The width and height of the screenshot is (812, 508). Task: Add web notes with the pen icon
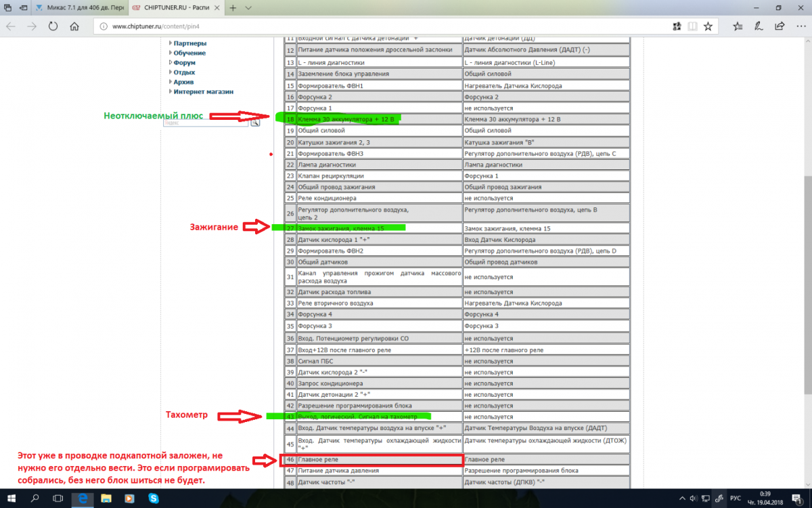pyautogui.click(x=760, y=26)
